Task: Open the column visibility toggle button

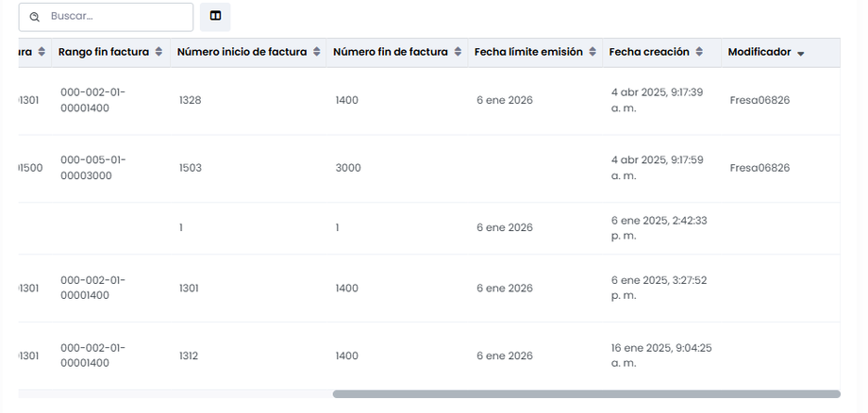Action: (x=215, y=17)
